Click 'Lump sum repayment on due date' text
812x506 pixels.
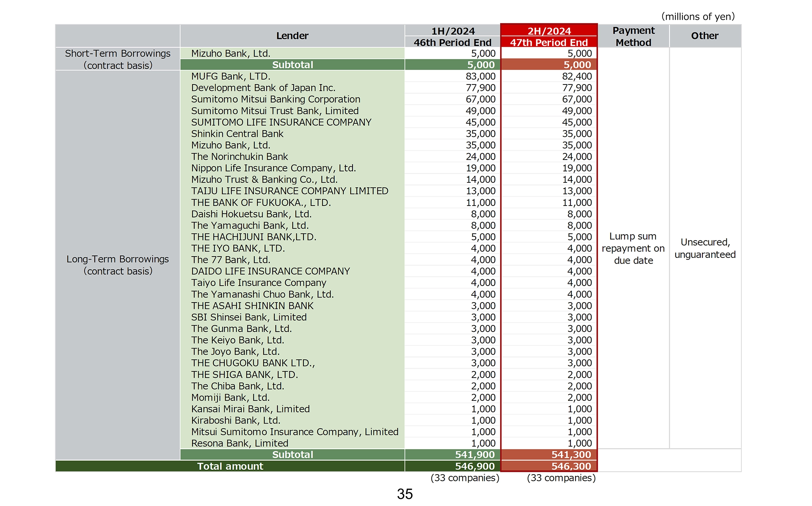tap(633, 248)
